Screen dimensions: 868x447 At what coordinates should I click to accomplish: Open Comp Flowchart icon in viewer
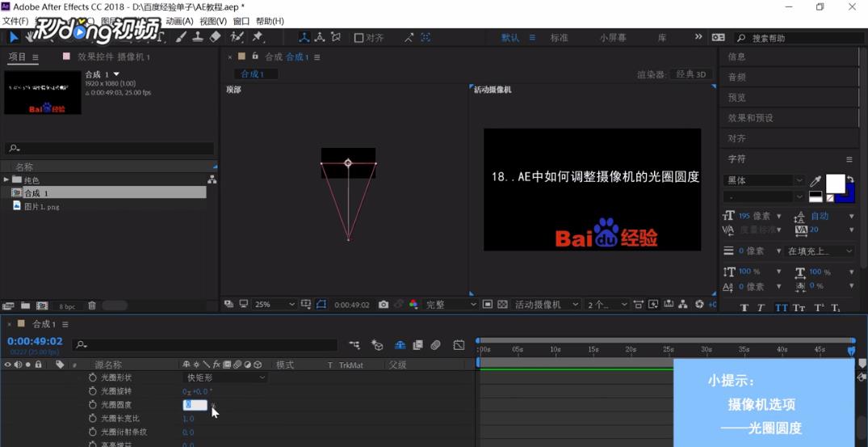pos(683,305)
